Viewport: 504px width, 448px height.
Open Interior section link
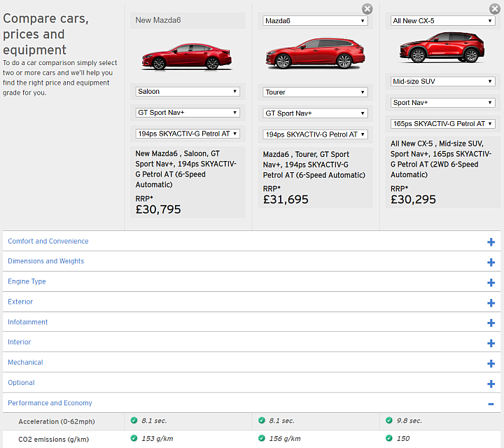click(x=20, y=342)
